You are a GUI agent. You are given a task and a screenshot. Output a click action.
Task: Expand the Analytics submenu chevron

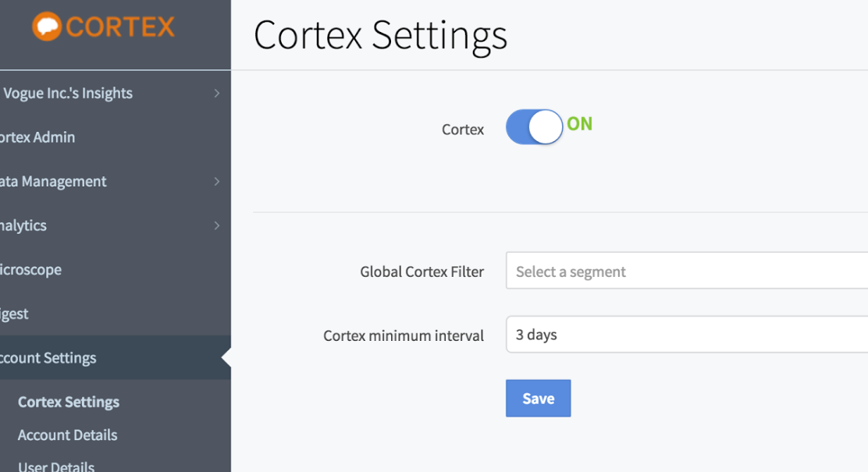(x=217, y=225)
